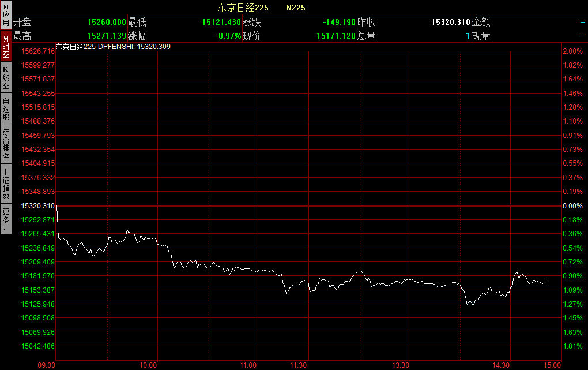Screen dimensions: 588x370
Task: Click the 东京日经225 title at top
Action: (x=243, y=8)
